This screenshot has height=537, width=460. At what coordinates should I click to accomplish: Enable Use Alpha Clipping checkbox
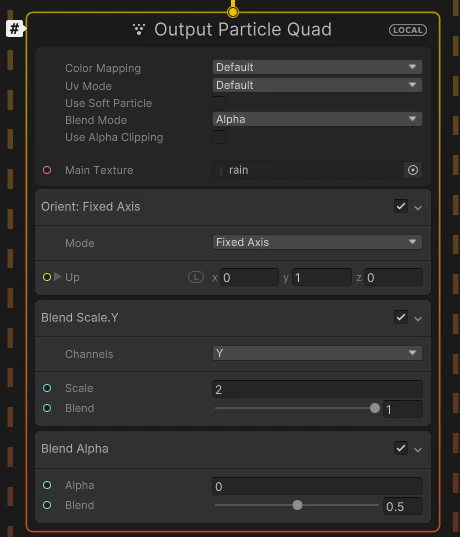coord(219,137)
